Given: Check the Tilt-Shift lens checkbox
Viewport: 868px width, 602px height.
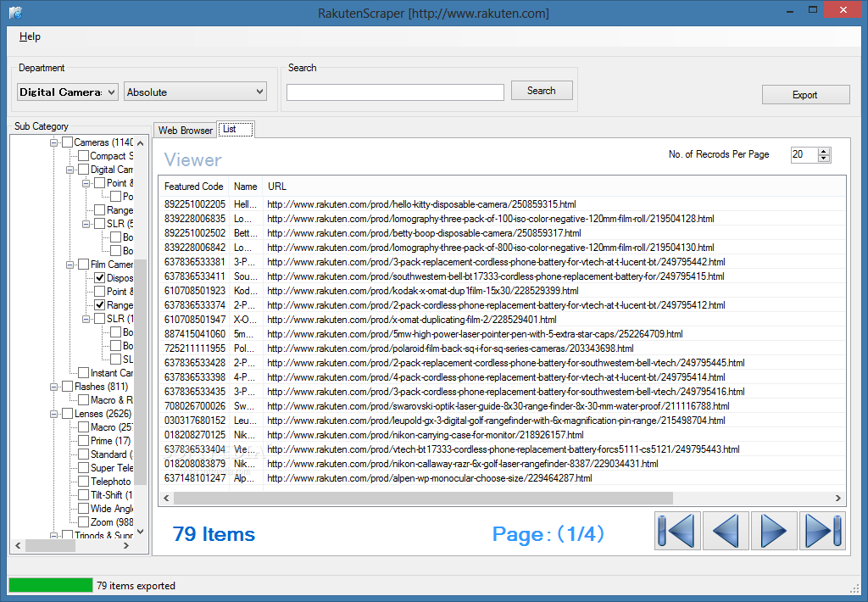Looking at the screenshot, I should pyautogui.click(x=84, y=495).
